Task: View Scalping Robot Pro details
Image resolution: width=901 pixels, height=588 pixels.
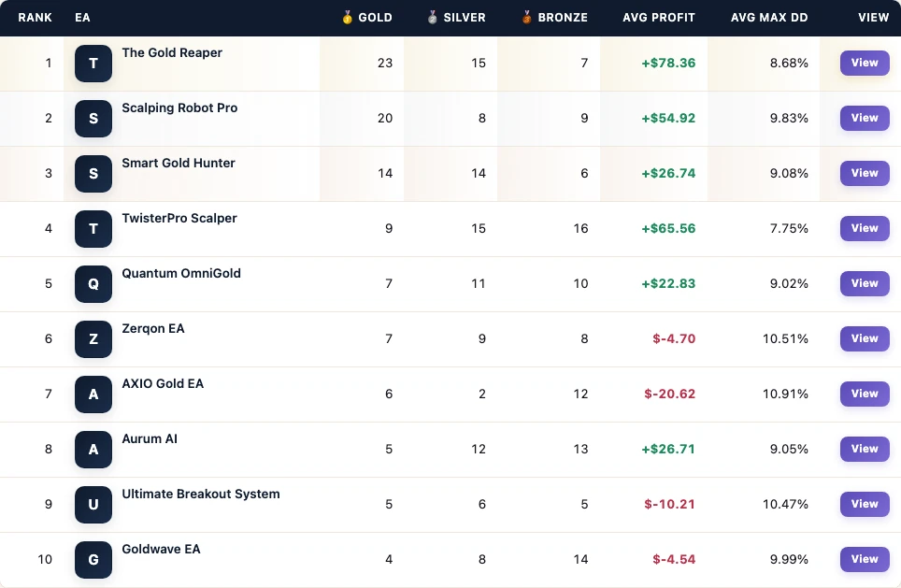Action: pos(865,118)
